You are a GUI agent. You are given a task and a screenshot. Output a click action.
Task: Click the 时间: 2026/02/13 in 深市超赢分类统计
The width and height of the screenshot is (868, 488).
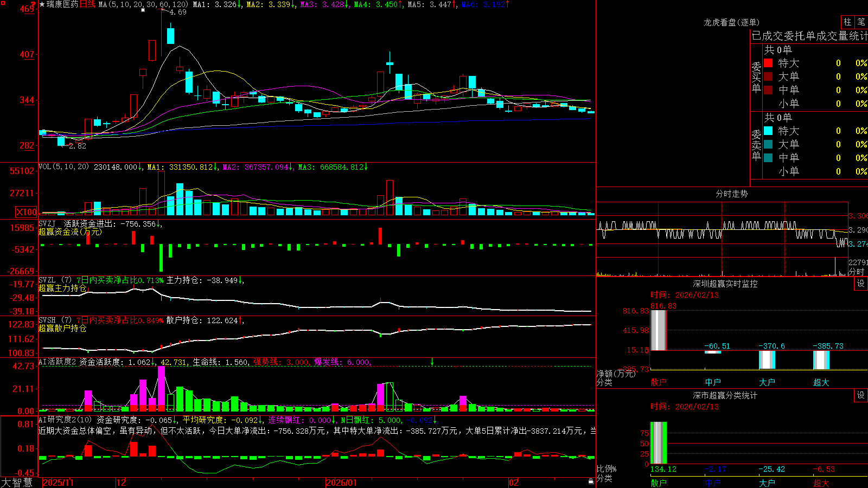pos(685,407)
